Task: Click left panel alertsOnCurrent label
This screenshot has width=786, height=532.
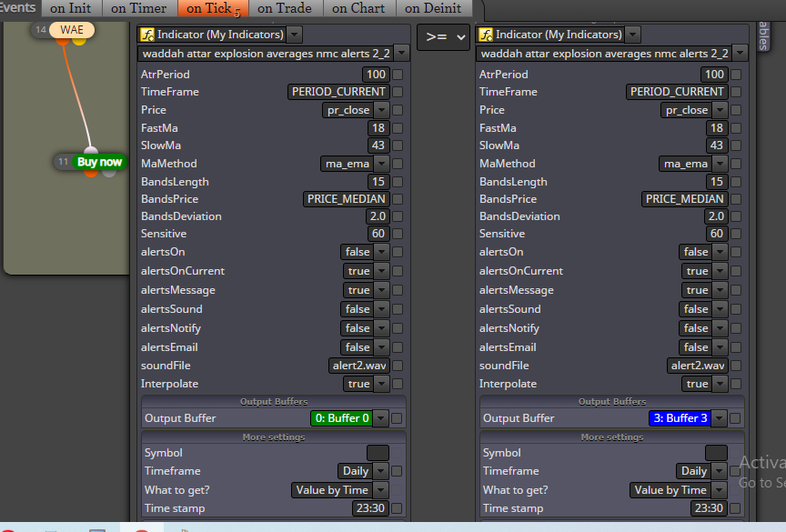Action: click(183, 271)
